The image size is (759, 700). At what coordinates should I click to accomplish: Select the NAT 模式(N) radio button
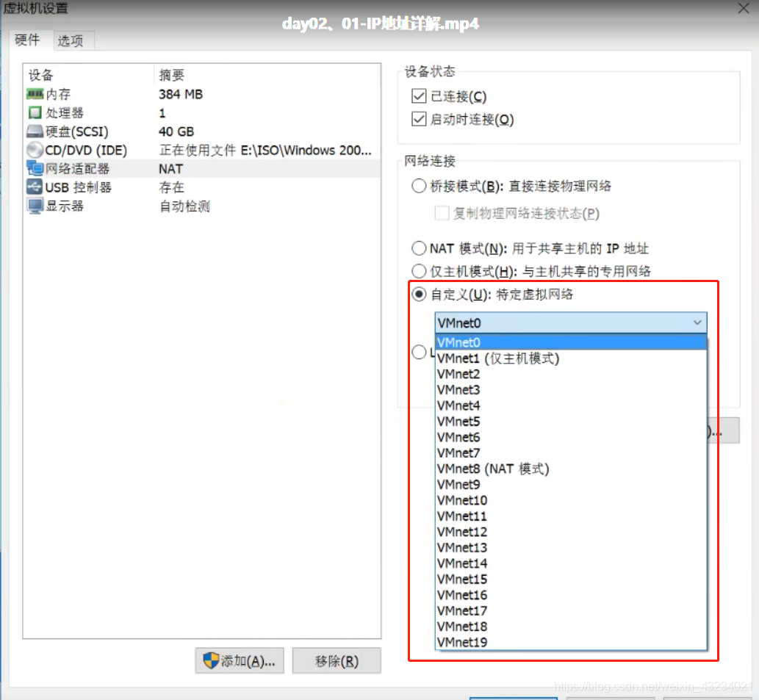point(420,248)
